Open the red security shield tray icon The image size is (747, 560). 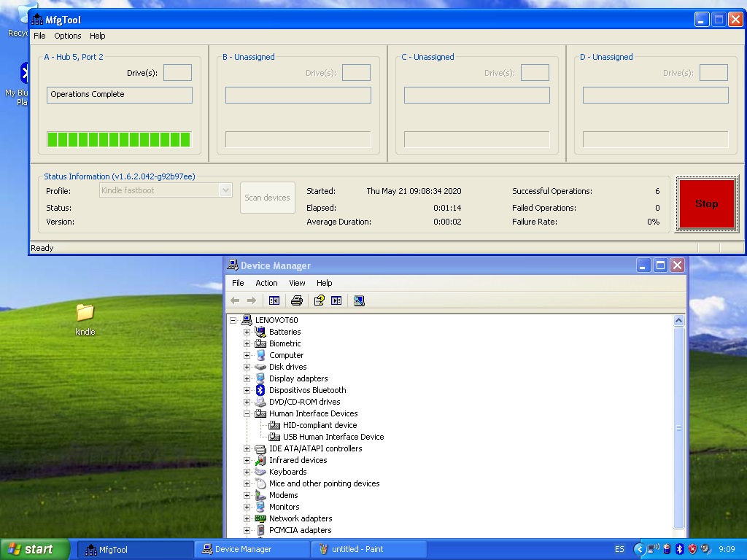pyautogui.click(x=692, y=549)
